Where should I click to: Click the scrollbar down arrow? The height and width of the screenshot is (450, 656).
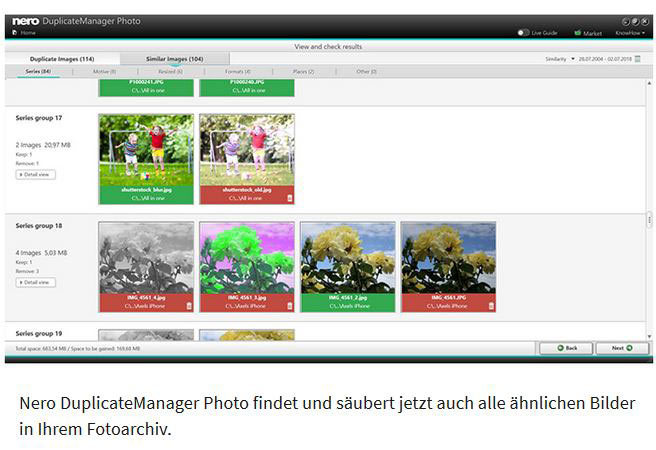tap(649, 336)
